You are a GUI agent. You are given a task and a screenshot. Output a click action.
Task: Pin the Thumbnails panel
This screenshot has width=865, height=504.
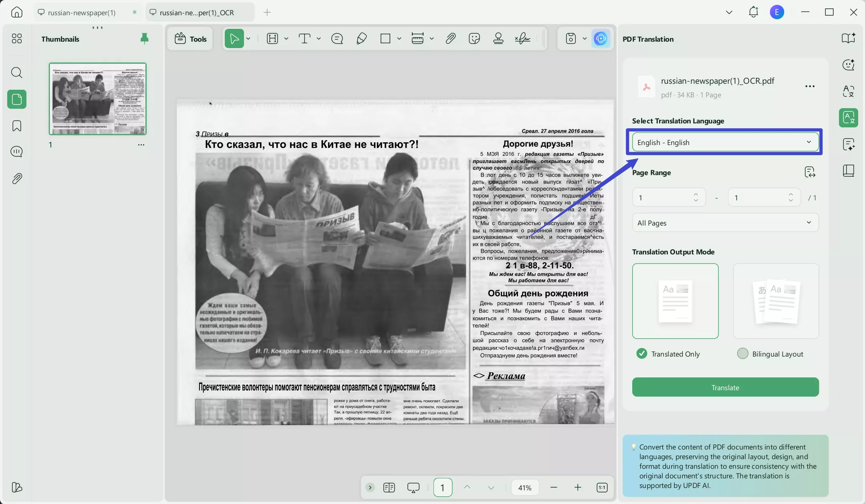(x=144, y=38)
